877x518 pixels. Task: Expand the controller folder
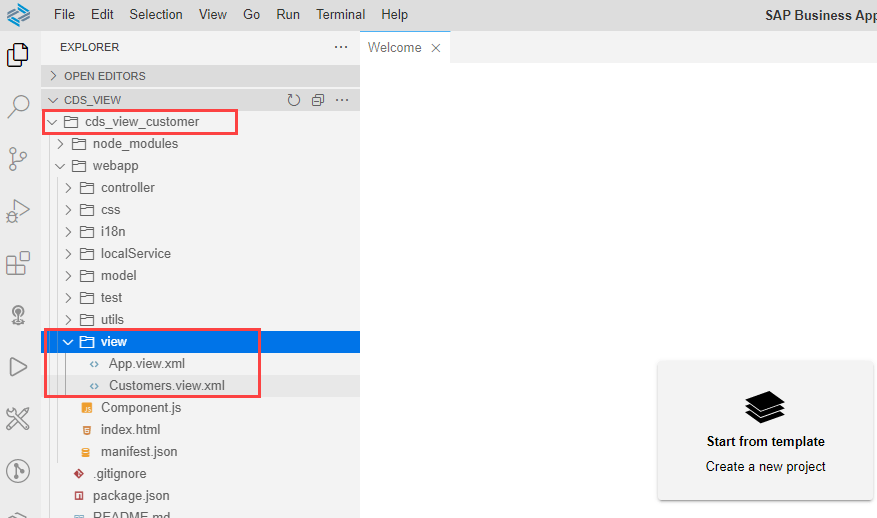point(127,188)
